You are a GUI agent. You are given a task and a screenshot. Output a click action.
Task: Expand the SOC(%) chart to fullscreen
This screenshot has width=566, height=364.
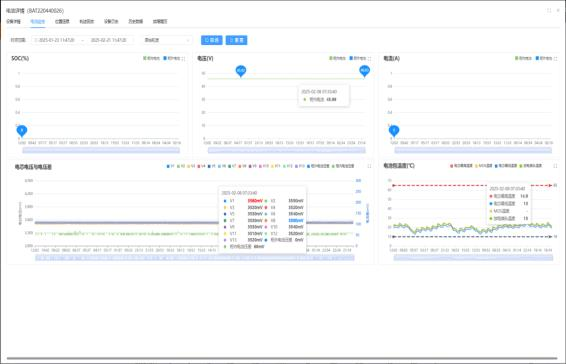point(184,58)
